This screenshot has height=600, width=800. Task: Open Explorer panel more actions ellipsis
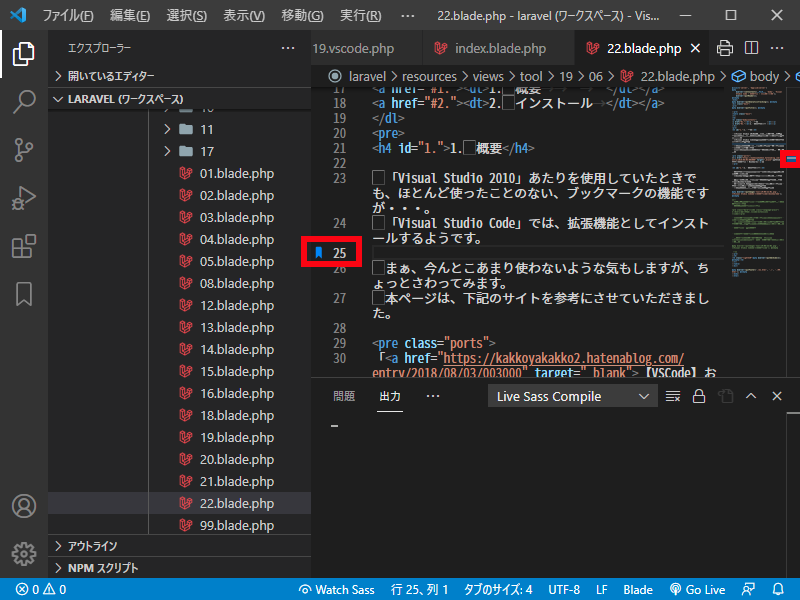pyautogui.click(x=288, y=48)
